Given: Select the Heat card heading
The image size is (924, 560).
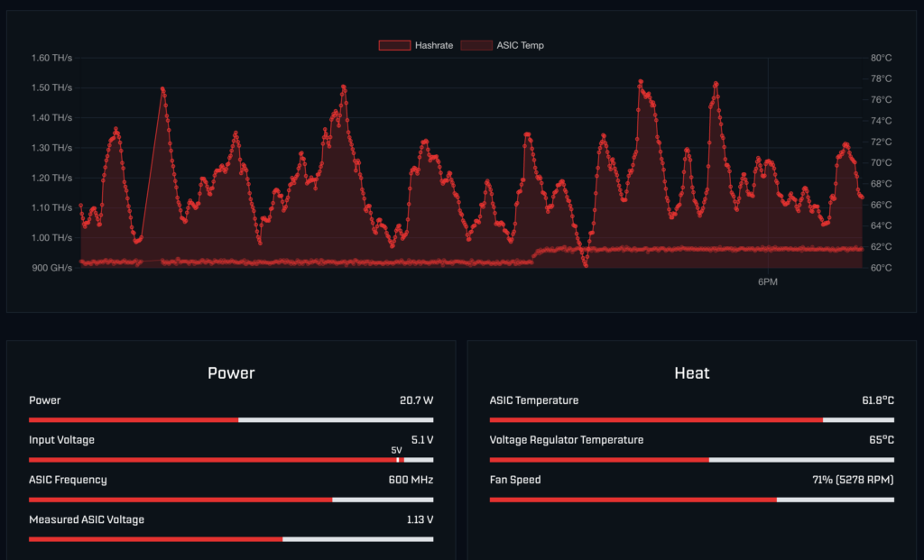Looking at the screenshot, I should coord(692,373).
